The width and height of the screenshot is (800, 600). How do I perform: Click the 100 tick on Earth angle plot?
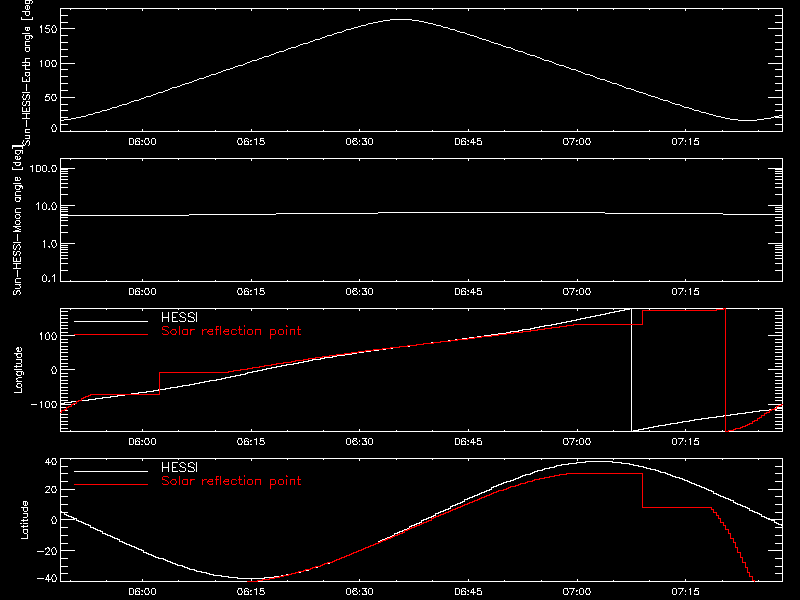(50, 63)
